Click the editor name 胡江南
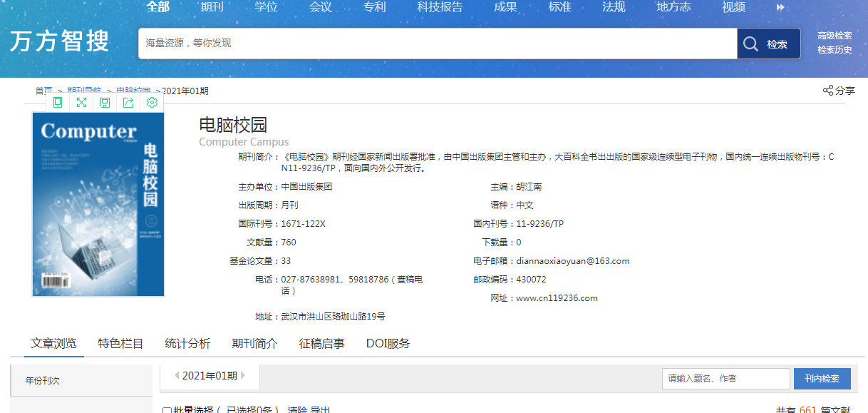868x413 pixels. [x=529, y=187]
